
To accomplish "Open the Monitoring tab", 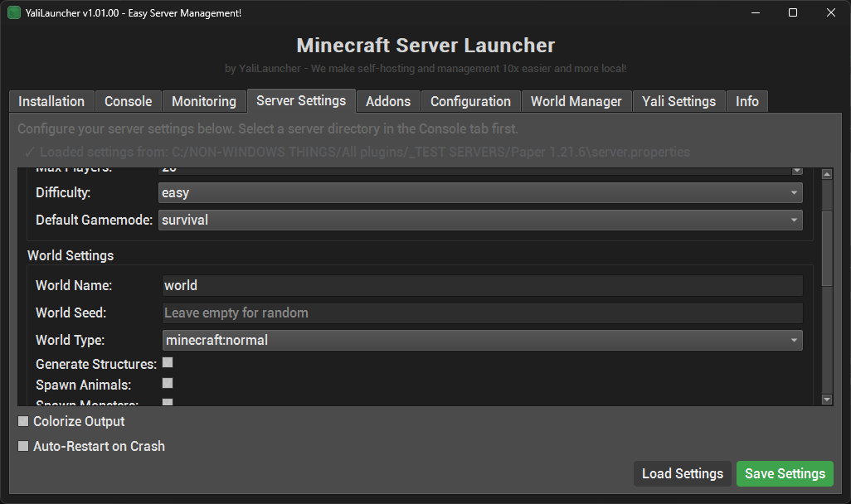I will 204,101.
